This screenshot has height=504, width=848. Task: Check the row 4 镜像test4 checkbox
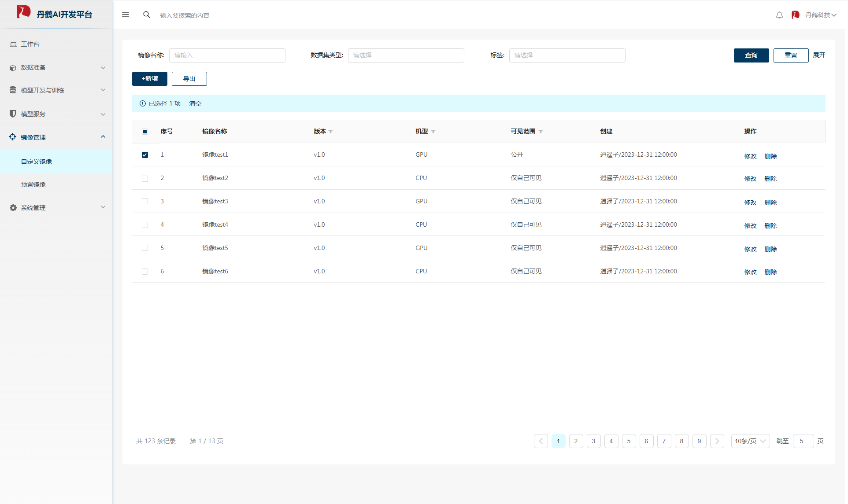[145, 225]
